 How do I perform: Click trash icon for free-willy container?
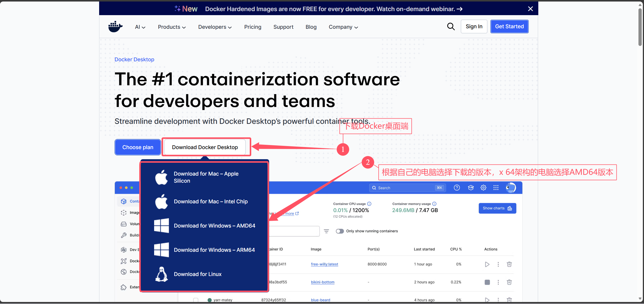(509, 264)
